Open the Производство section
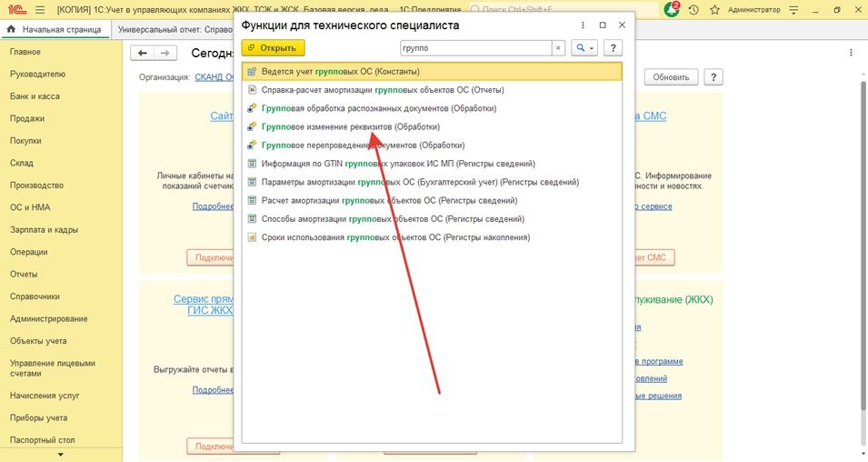The image size is (868, 462). tap(37, 185)
